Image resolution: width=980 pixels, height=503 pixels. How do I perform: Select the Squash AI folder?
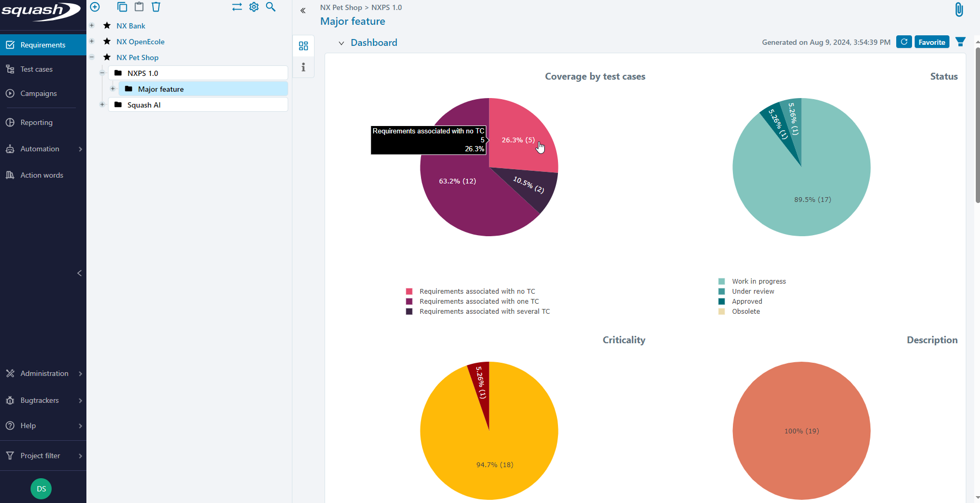(144, 105)
